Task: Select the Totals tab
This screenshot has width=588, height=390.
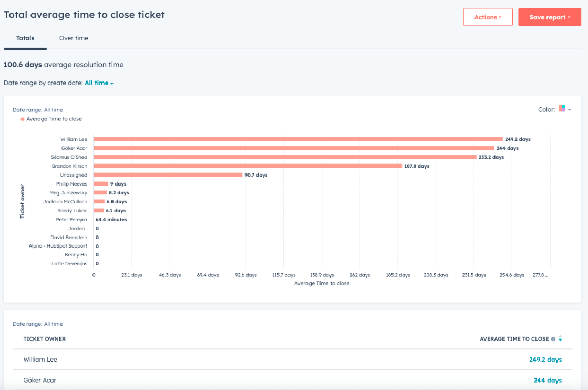Action: pos(25,38)
